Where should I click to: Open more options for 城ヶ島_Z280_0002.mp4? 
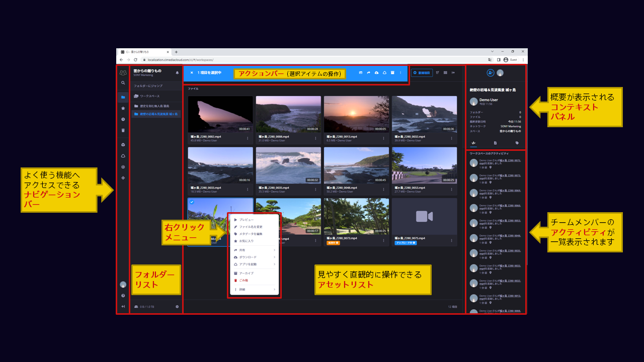click(x=248, y=138)
